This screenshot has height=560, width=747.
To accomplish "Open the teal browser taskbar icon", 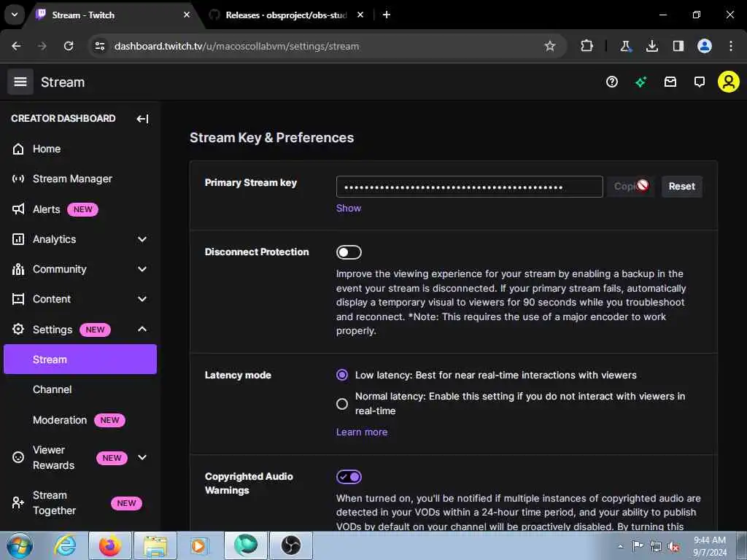I will pyautogui.click(x=245, y=545).
